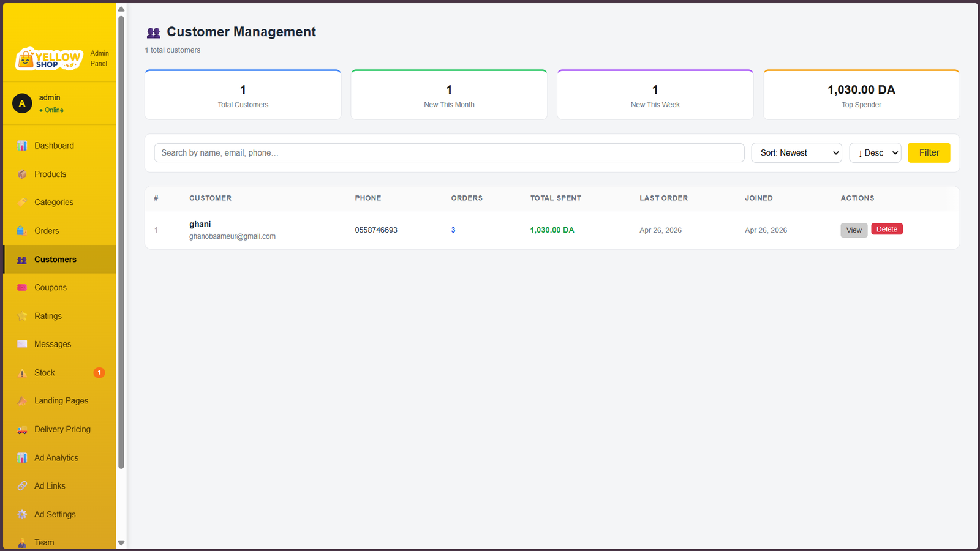980x551 pixels.
Task: Click the Orders bag icon
Action: (x=22, y=231)
